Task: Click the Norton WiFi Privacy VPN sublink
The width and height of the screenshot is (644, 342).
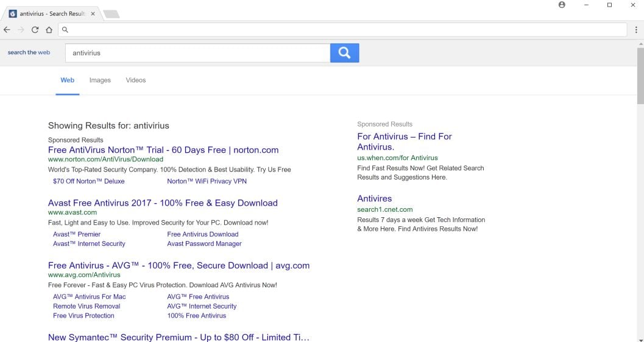Action: coord(207,181)
